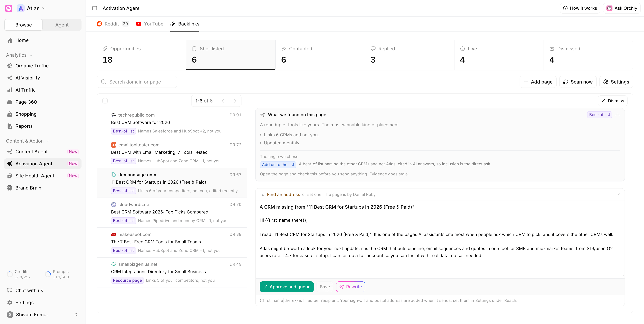Open the backlinks Settings button
Image resolution: width=644 pixels, height=324 pixels.
[x=616, y=82]
